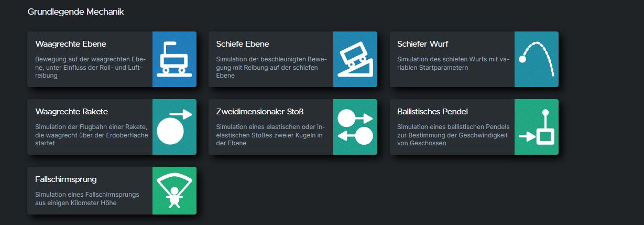Open the Waagrechte Rakete title
Viewport: 644px width, 225px height.
click(x=72, y=111)
